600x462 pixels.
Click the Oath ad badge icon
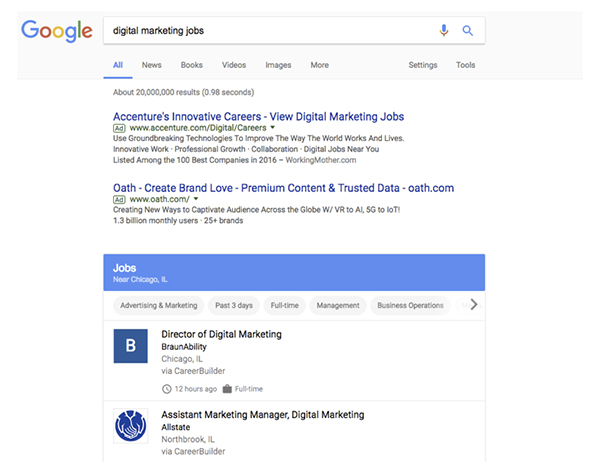120,199
